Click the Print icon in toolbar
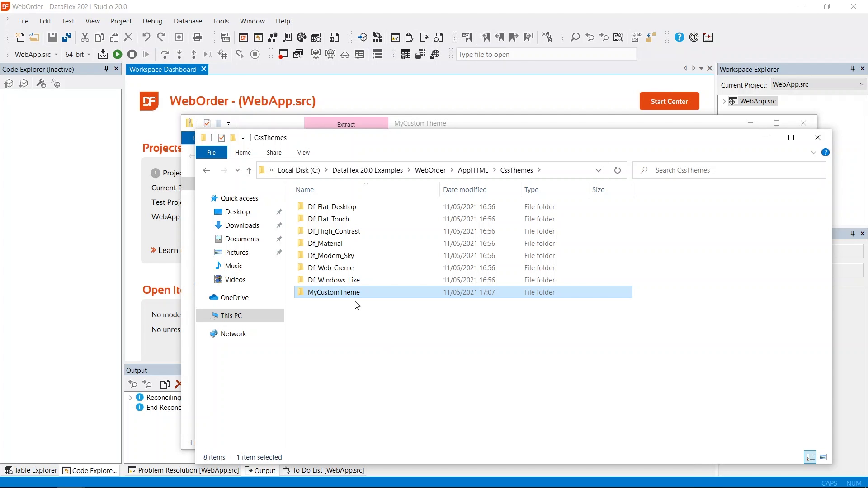The height and width of the screenshot is (488, 868). pyautogui.click(x=197, y=38)
